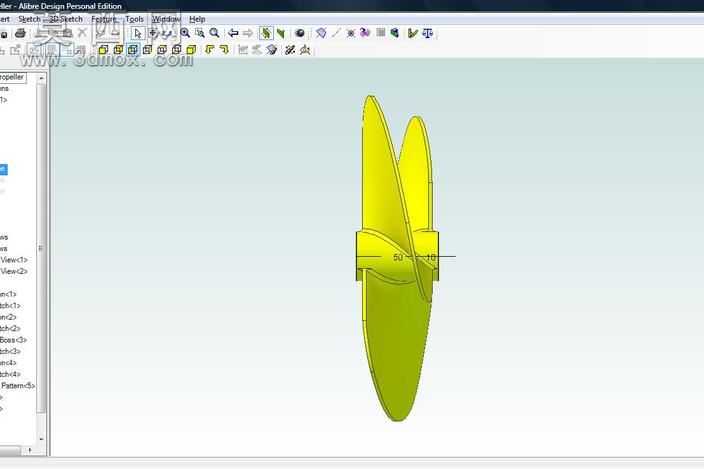704x469 pixels.
Task: Click the highlighted blue cube display mode
Action: point(133,50)
